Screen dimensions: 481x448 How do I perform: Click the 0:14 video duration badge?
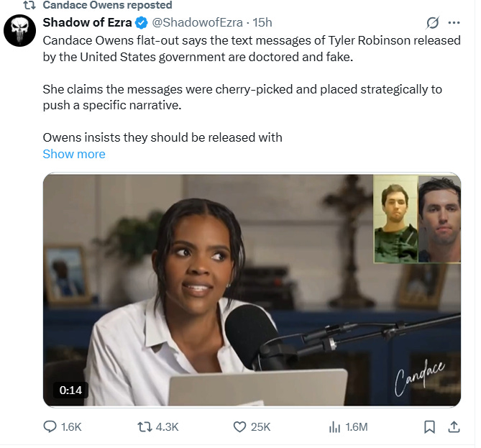pos(70,390)
